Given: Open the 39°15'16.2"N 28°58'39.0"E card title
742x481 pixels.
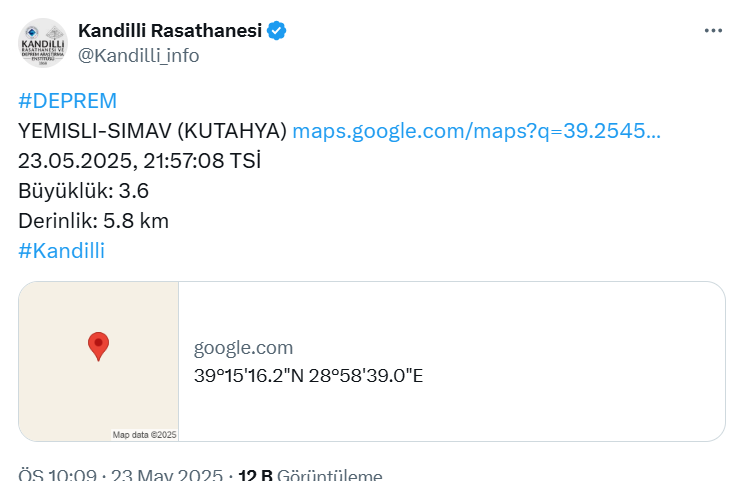Looking at the screenshot, I should point(308,376).
